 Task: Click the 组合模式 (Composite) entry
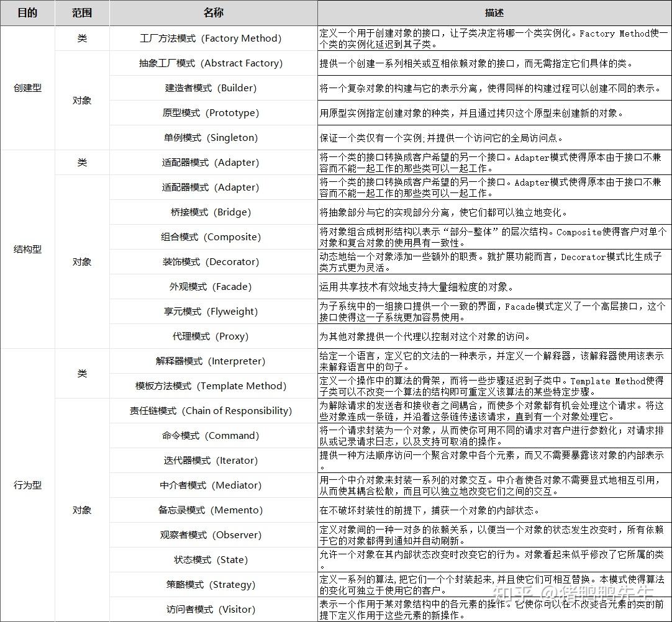[x=212, y=237]
